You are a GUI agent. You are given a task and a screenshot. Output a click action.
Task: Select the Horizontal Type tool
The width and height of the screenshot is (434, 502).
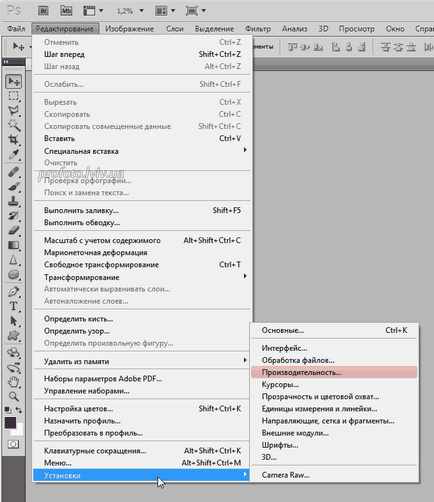[x=14, y=306]
